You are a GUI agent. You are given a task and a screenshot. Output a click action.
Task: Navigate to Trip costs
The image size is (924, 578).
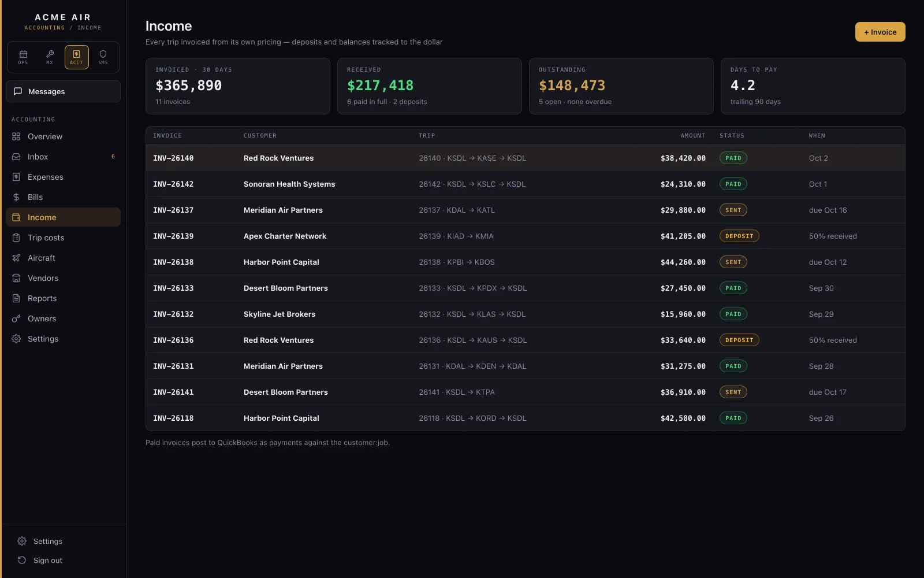(x=63, y=238)
